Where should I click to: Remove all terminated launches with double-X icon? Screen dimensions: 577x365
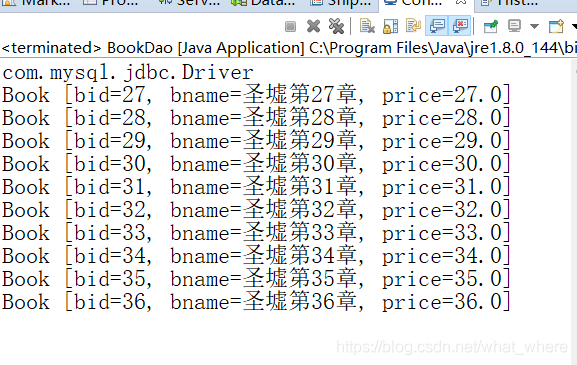pyautogui.click(x=336, y=26)
